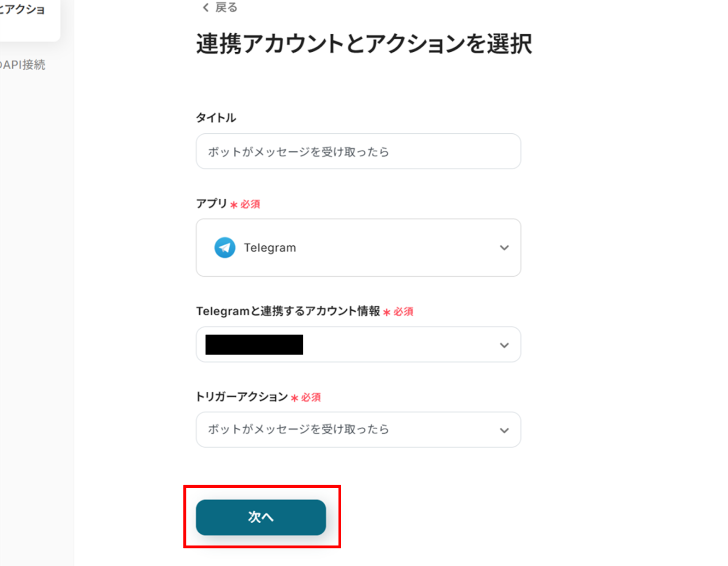Click the Telegramと連携するアカウント情報 label
This screenshot has width=728, height=566.
point(288,311)
